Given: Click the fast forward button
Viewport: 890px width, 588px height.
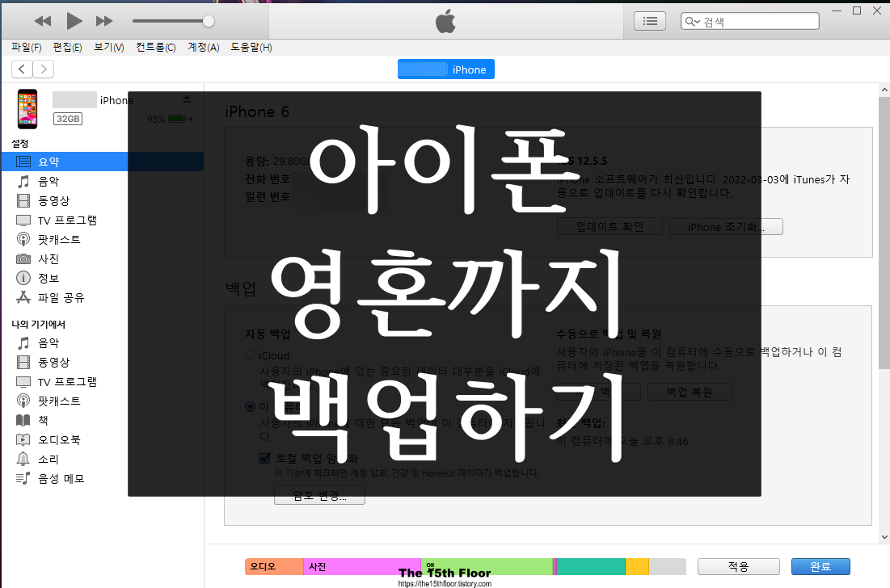Looking at the screenshot, I should [x=103, y=22].
